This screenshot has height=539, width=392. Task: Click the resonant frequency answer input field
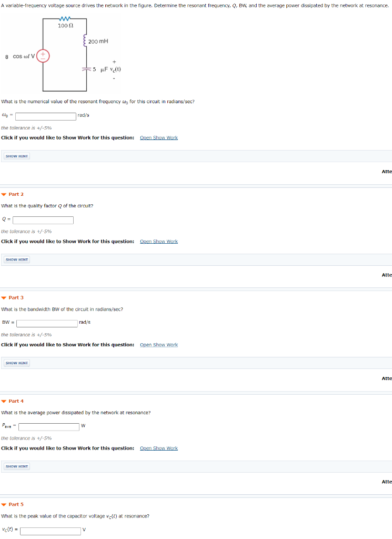coord(45,116)
